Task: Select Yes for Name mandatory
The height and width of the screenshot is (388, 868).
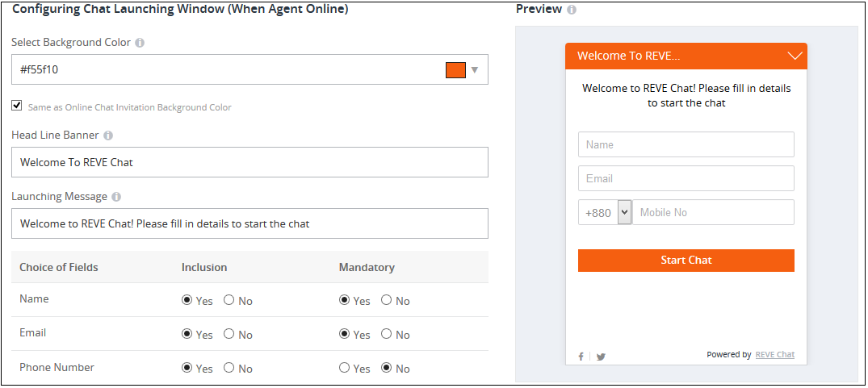Action: [344, 300]
